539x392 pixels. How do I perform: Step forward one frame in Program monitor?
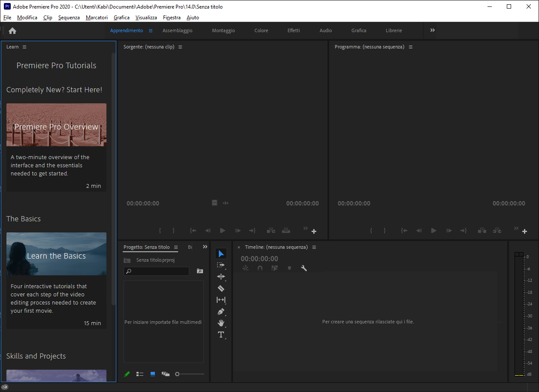click(449, 230)
